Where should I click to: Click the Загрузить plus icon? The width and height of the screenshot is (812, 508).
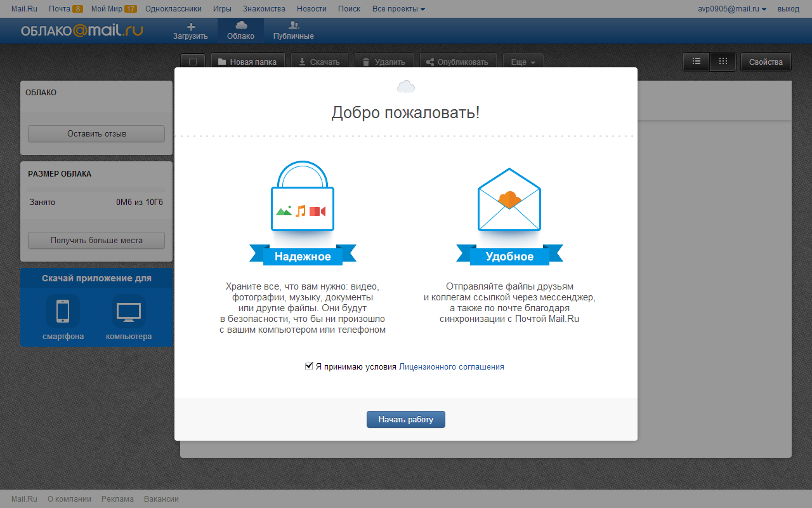pyautogui.click(x=191, y=26)
